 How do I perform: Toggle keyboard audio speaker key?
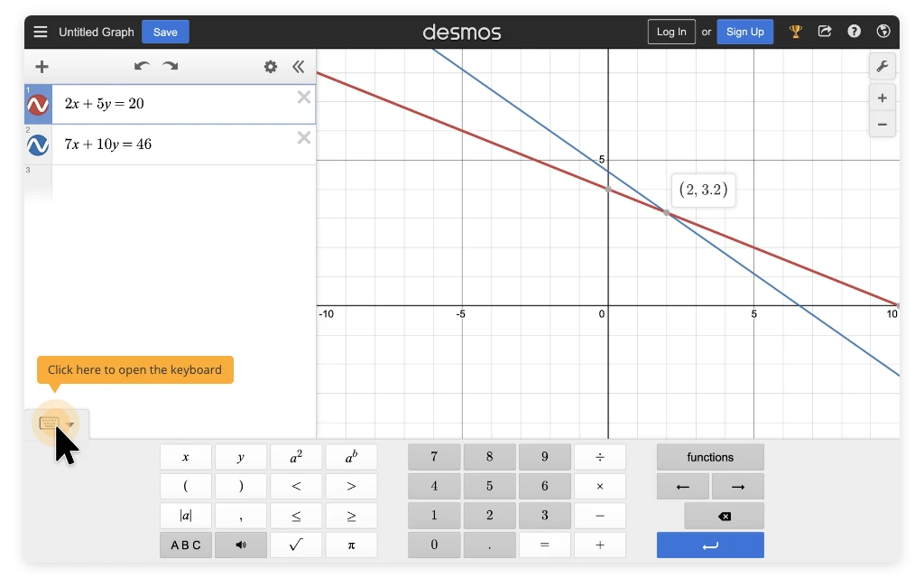241,545
